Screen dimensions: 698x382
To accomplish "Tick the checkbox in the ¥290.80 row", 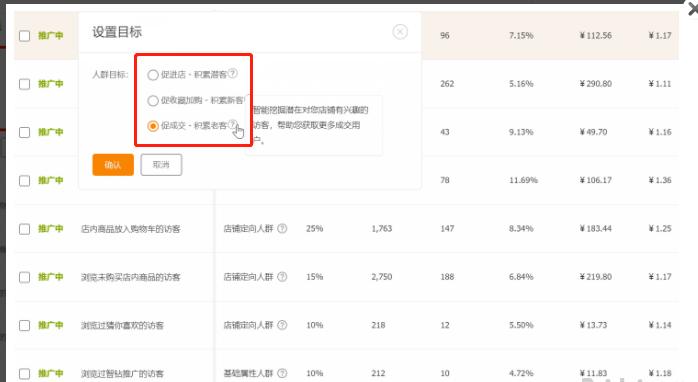I will click(24, 84).
